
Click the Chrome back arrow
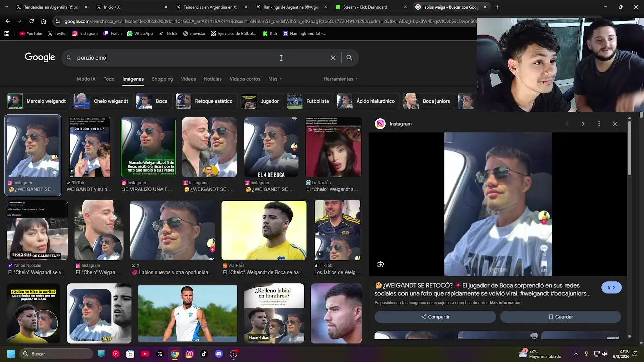(x=7, y=21)
